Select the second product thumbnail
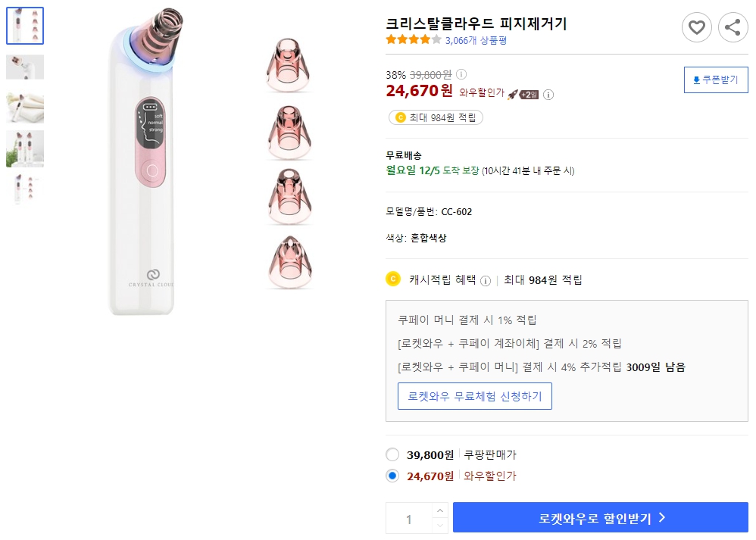Screen dimensions: 756x540 tap(25, 67)
